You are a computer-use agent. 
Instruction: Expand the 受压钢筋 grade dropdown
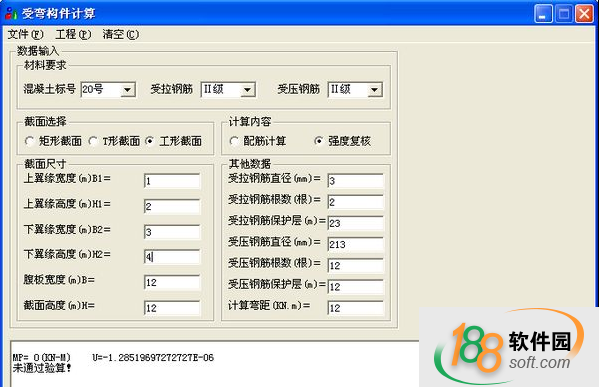[374, 90]
